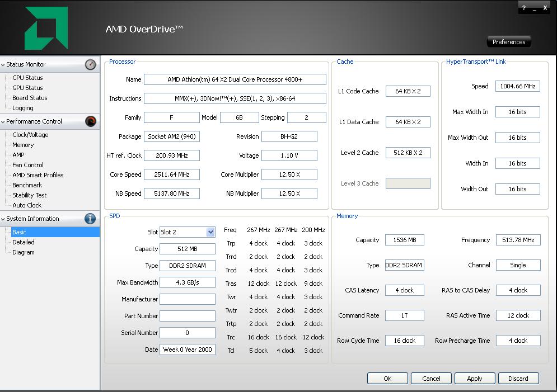Click the Performance Control speedometer icon
This screenshot has width=557, height=392.
(x=91, y=121)
